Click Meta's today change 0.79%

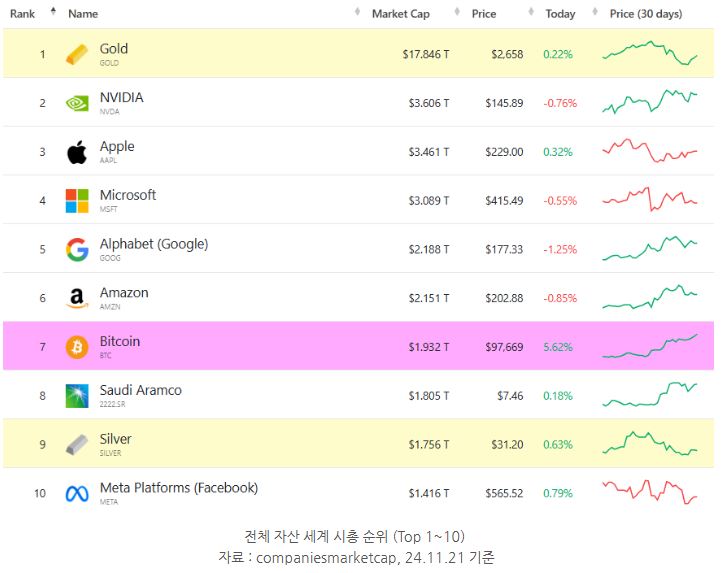pos(558,493)
